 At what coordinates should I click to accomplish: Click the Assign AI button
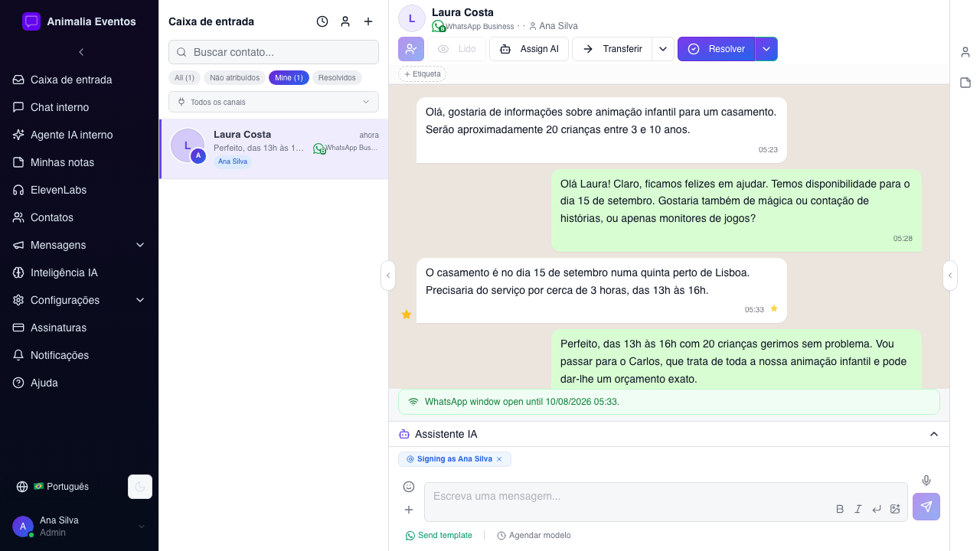(529, 49)
